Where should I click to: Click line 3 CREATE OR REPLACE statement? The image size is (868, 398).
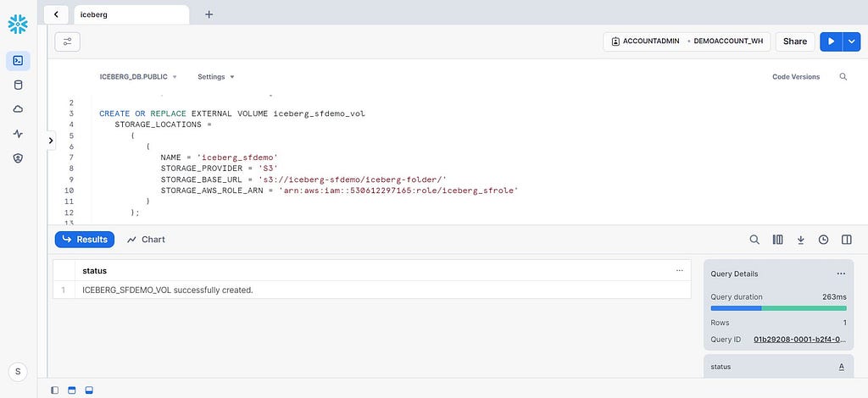232,113
